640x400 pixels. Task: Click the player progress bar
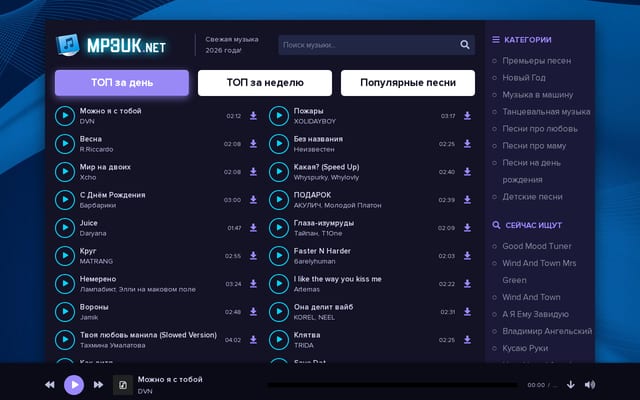click(x=392, y=384)
